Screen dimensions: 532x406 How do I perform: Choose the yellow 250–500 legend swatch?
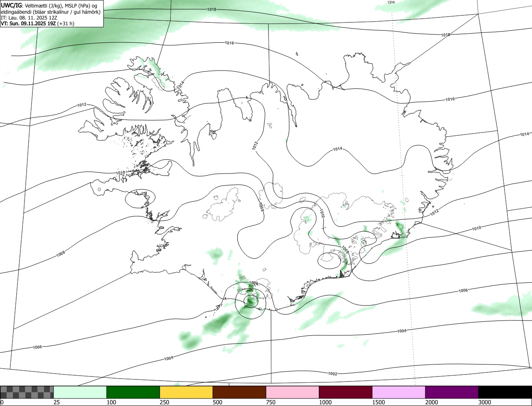pos(186,392)
